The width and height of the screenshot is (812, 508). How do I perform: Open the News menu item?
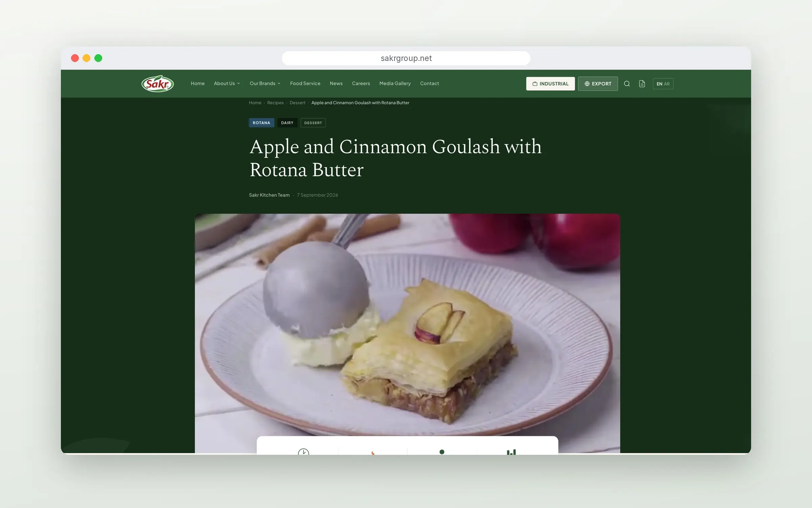point(336,83)
